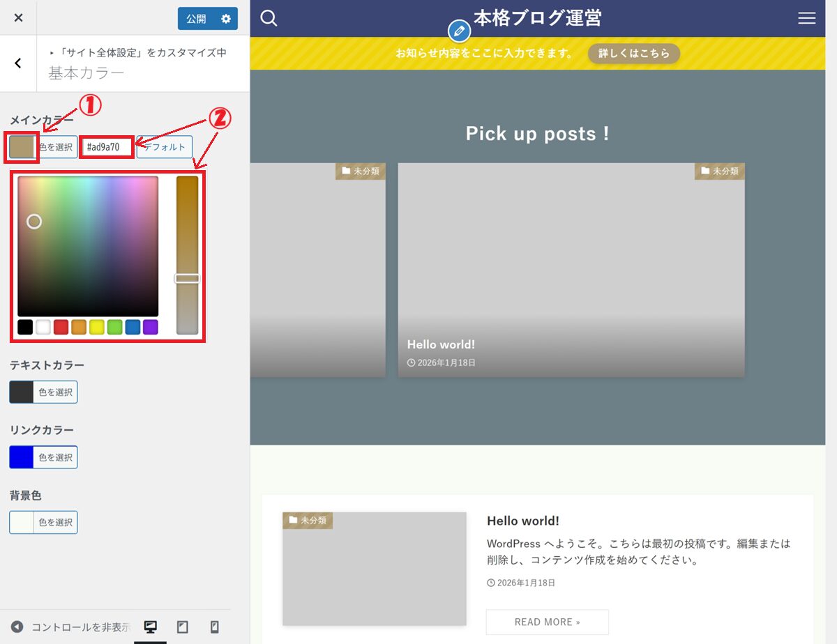Viewport: 837px width, 644px height.
Task: Switch to mobile preview device icon
Action: 215,627
